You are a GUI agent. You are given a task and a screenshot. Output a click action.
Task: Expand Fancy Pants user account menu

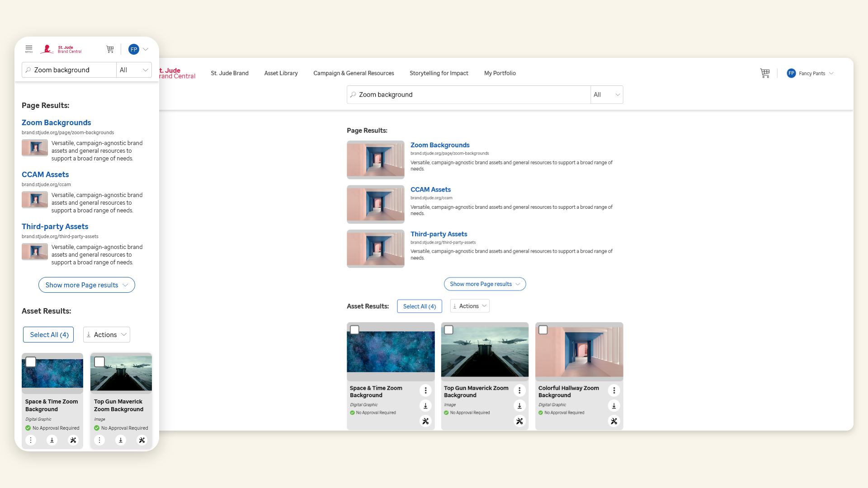point(811,73)
